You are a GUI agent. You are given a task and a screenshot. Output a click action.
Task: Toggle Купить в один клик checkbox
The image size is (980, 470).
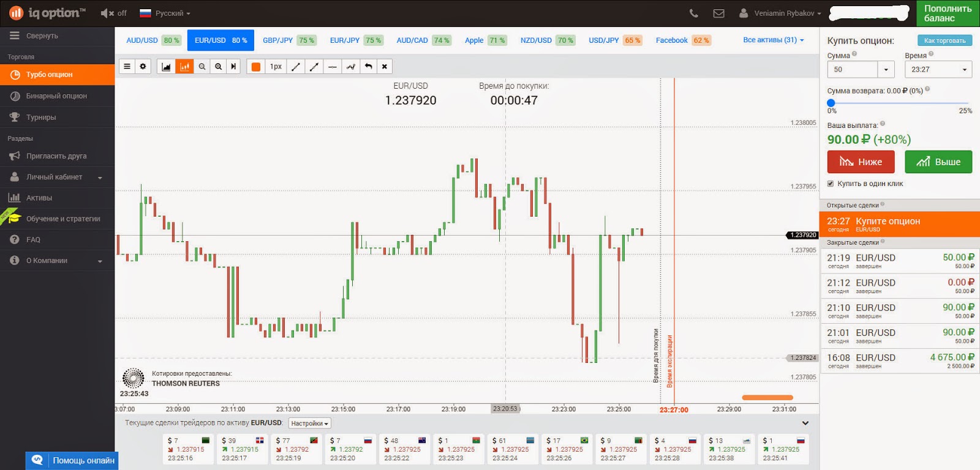point(831,184)
